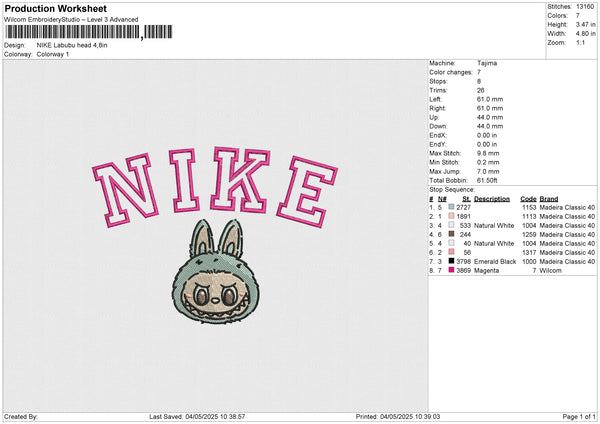
Task: Click thread code "1153"
Action: (529, 207)
